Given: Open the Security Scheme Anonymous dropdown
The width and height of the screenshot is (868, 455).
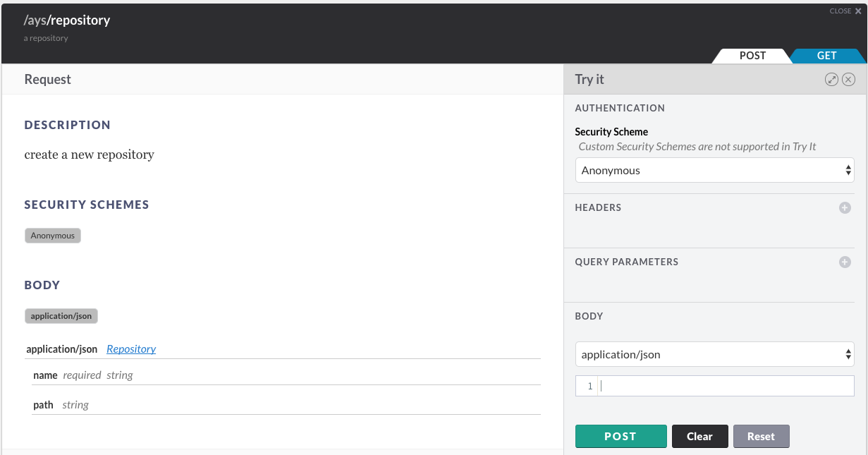Looking at the screenshot, I should click(714, 170).
